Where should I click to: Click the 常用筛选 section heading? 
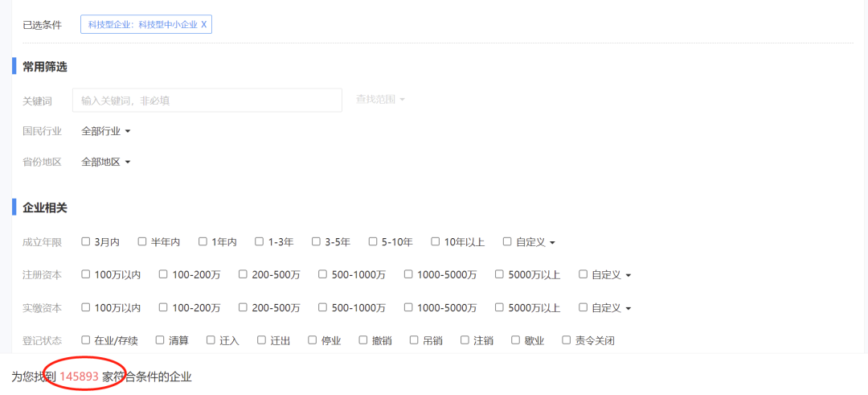tap(45, 67)
